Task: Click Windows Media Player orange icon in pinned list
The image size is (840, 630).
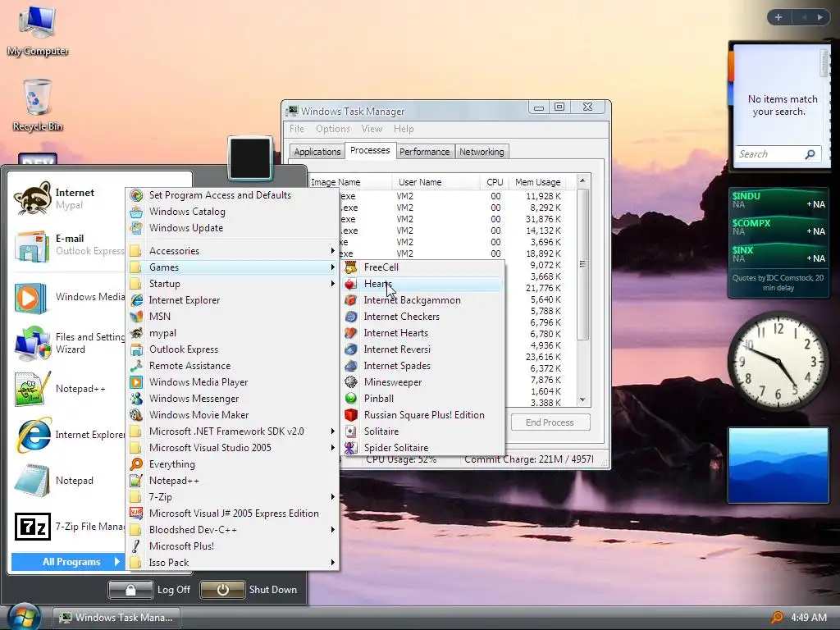Action: click(x=30, y=298)
